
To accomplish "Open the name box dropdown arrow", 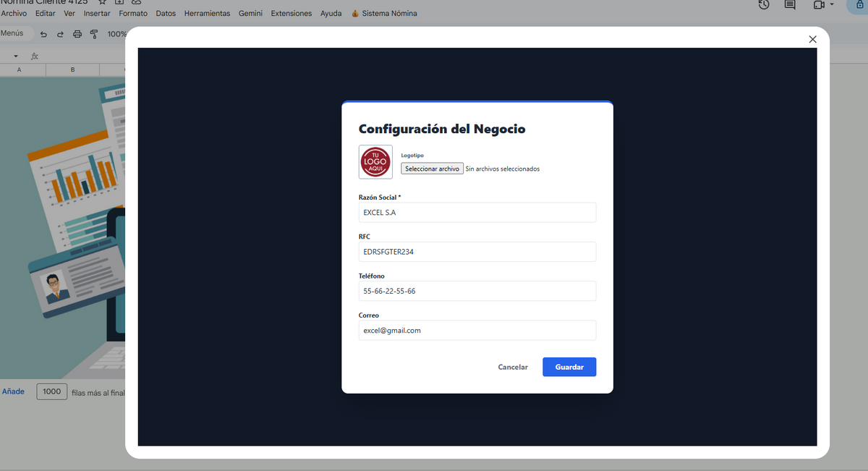I will (x=15, y=56).
